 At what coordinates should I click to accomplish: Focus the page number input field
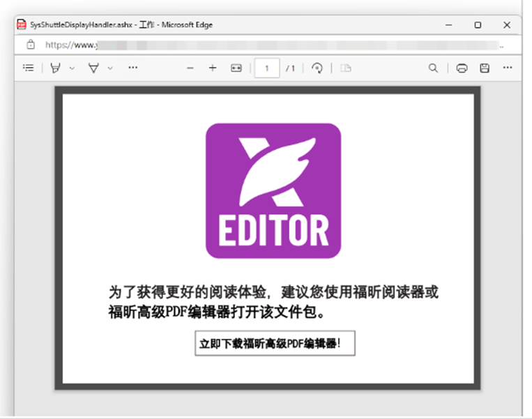coord(267,68)
